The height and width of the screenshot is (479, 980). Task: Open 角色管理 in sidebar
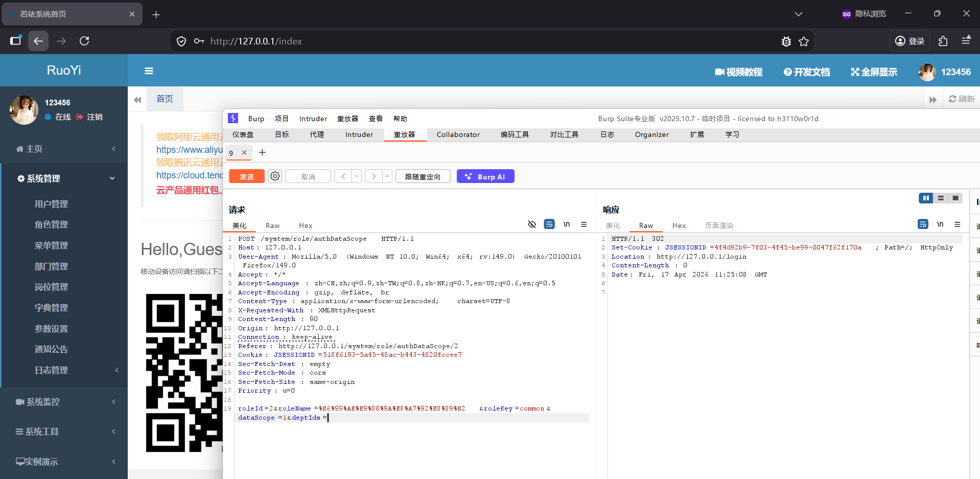(x=51, y=224)
